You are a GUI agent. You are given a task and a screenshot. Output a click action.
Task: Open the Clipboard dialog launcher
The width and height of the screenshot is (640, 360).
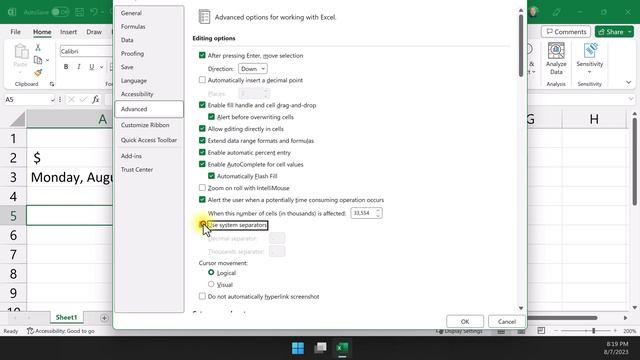click(52, 84)
